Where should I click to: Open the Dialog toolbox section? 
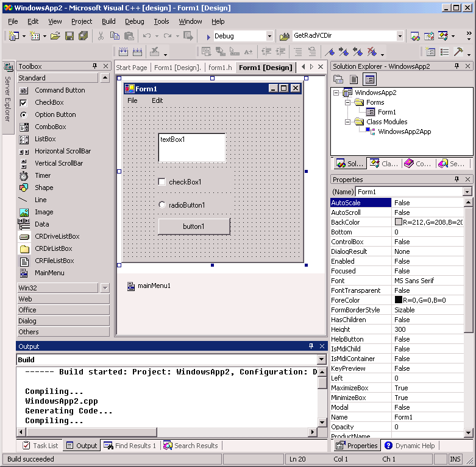point(63,321)
